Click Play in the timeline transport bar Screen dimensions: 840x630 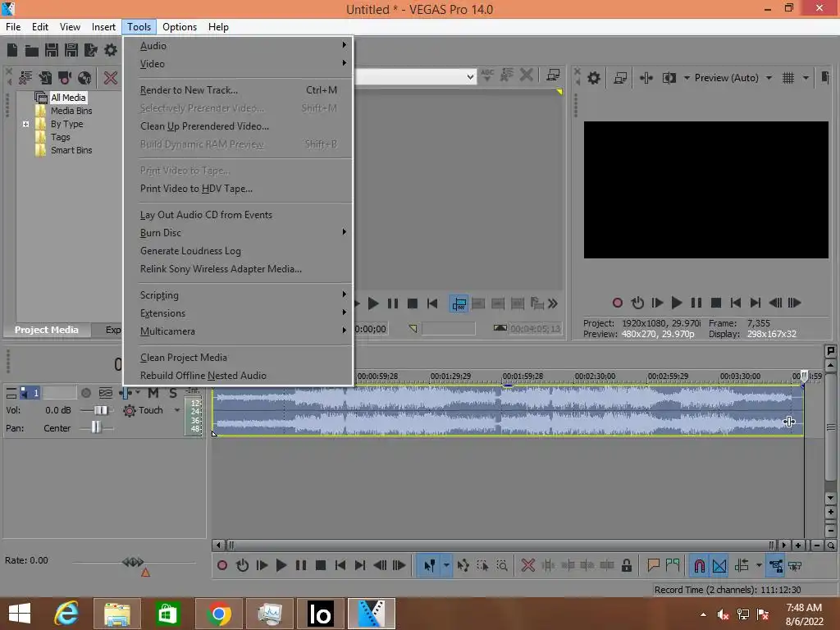281,565
